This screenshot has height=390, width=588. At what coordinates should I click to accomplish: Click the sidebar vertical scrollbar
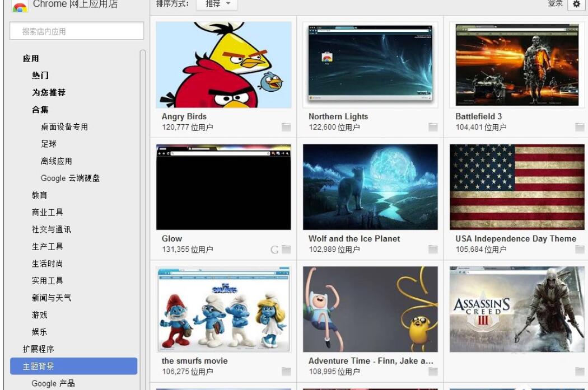click(142, 219)
